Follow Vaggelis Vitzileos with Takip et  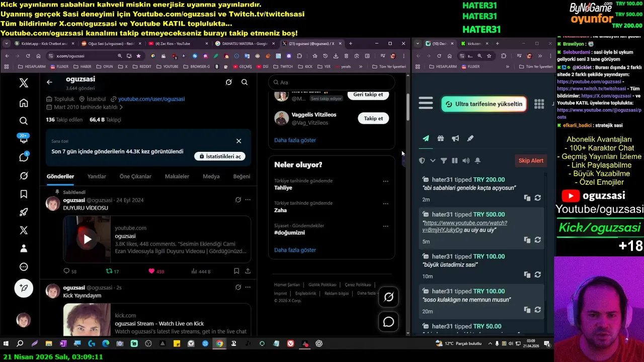[x=373, y=119]
